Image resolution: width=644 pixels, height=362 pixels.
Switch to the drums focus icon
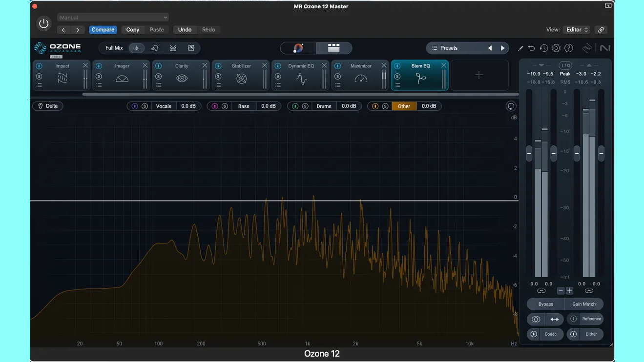pos(173,48)
